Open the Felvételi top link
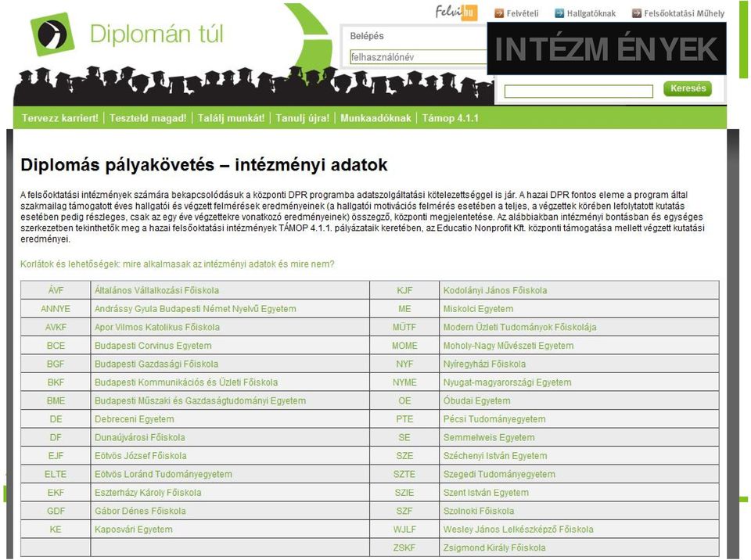The height and width of the screenshot is (560, 751). [523, 13]
